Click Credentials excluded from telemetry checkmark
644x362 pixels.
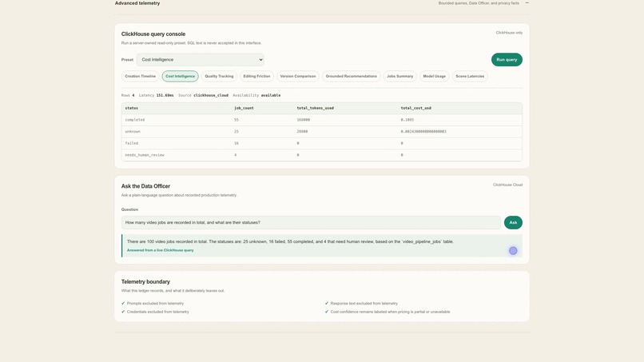click(x=123, y=312)
